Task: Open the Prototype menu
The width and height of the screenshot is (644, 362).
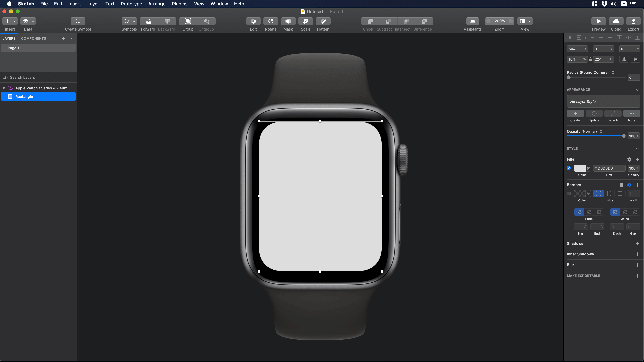Action: point(131,4)
